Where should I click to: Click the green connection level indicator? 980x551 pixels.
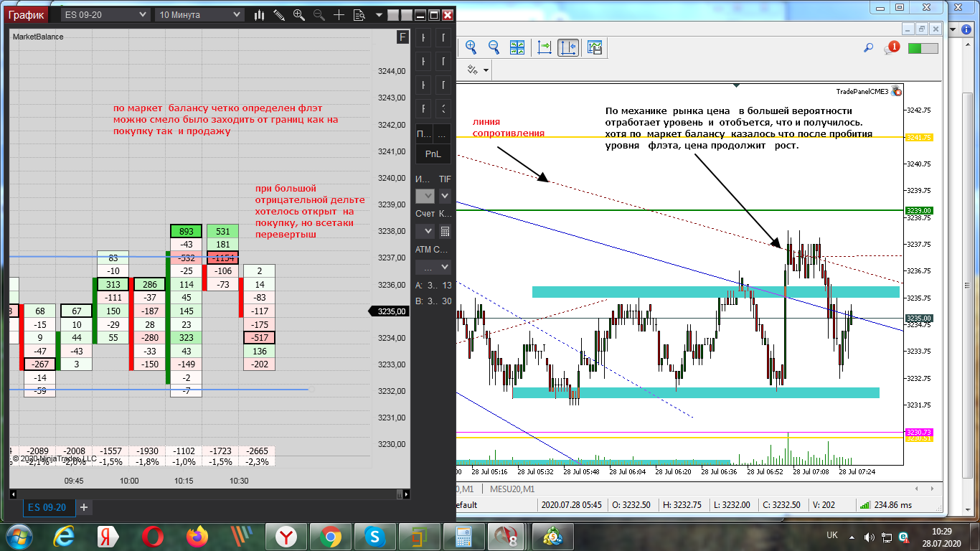tap(923, 48)
